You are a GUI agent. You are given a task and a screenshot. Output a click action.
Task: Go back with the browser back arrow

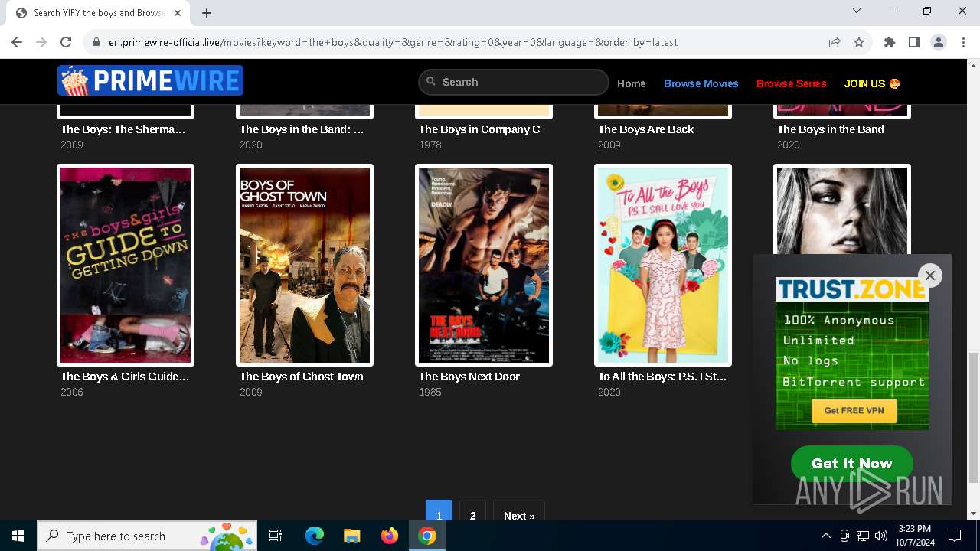(17, 42)
